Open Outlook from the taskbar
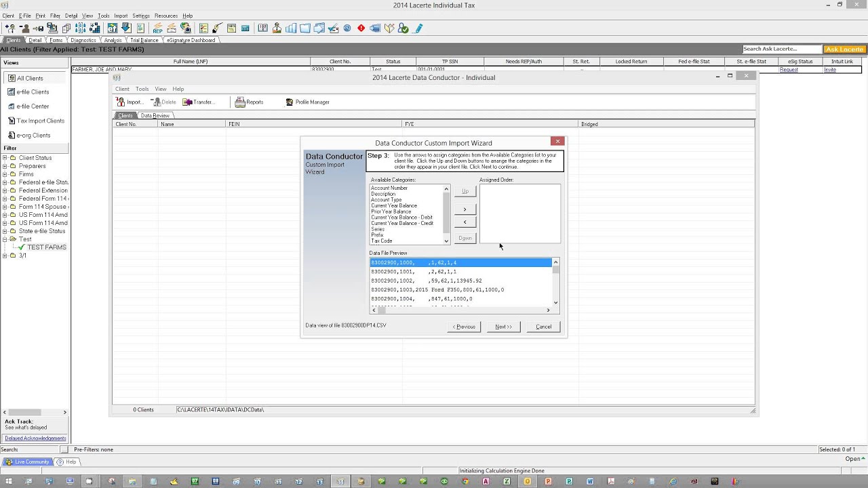The width and height of the screenshot is (868, 488). click(x=528, y=481)
